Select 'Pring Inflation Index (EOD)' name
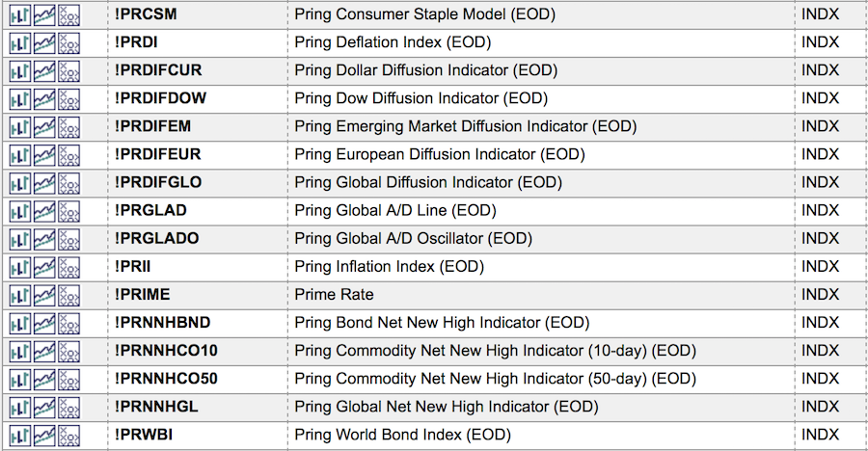The height and width of the screenshot is (451, 868). pyautogui.click(x=389, y=267)
